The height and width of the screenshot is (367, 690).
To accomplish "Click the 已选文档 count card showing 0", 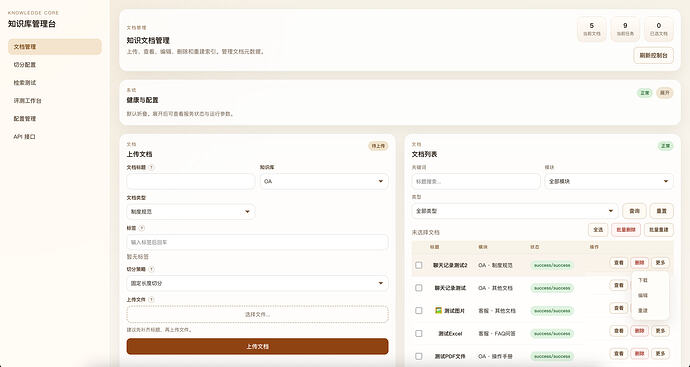I will 659,29.
